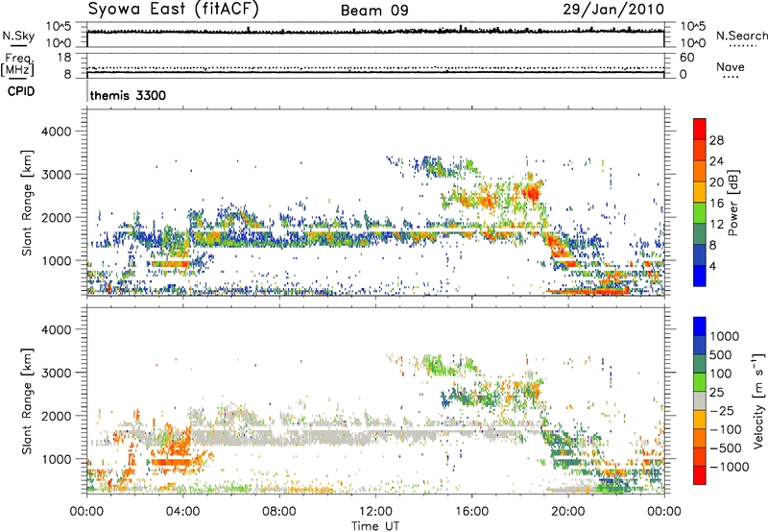Click the "20" power colorbar value
The image size is (768, 532).
[x=716, y=182]
